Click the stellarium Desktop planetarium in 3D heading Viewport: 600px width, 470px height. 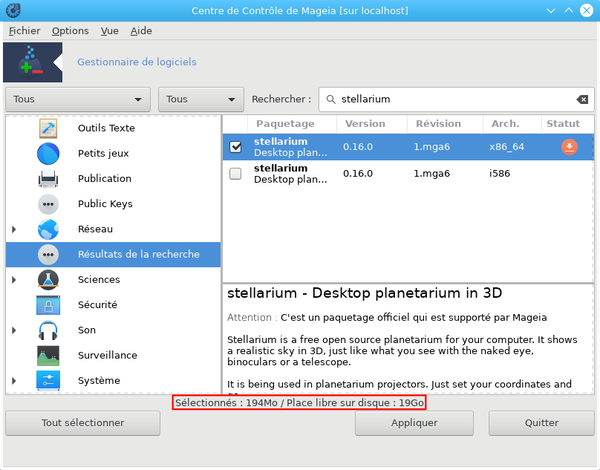tap(364, 293)
